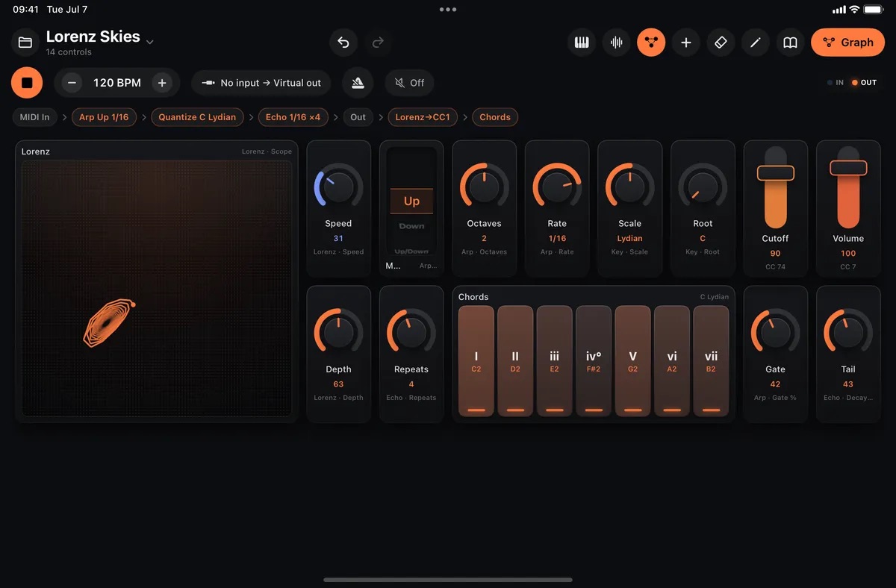
Task: Expand the Lorenz Skies project dropdown
Action: [x=150, y=42]
